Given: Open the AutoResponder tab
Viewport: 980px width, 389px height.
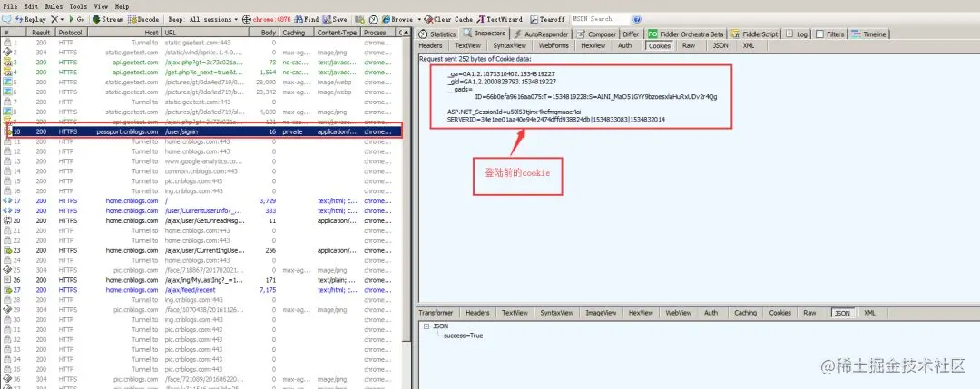Looking at the screenshot, I should coord(541,34).
